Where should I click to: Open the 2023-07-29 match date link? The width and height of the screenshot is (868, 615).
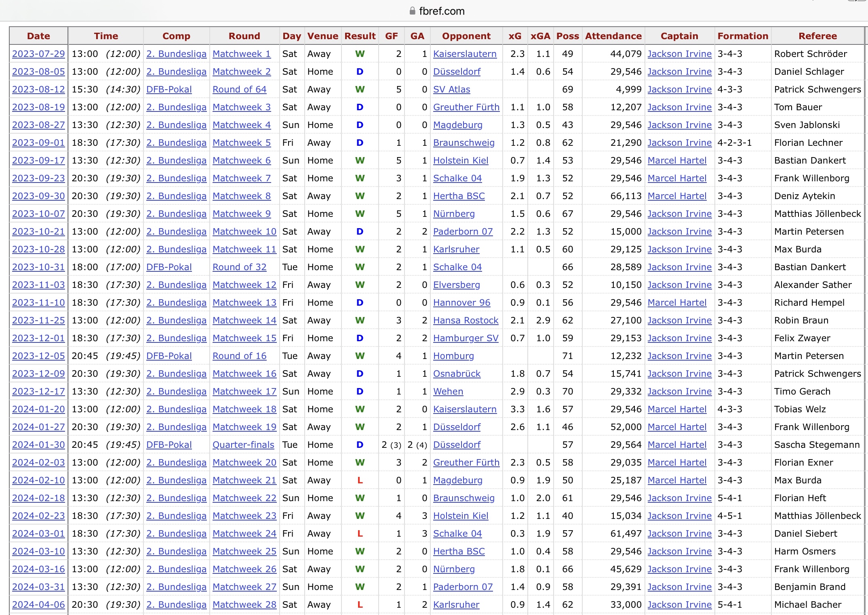coord(38,54)
